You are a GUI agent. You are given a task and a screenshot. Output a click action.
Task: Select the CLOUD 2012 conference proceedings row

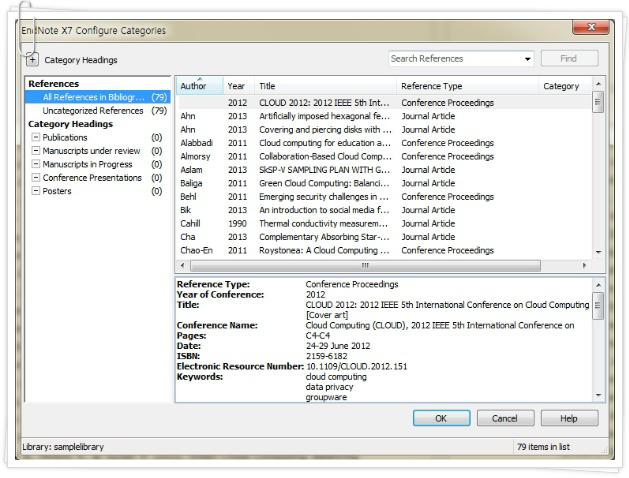pos(384,103)
